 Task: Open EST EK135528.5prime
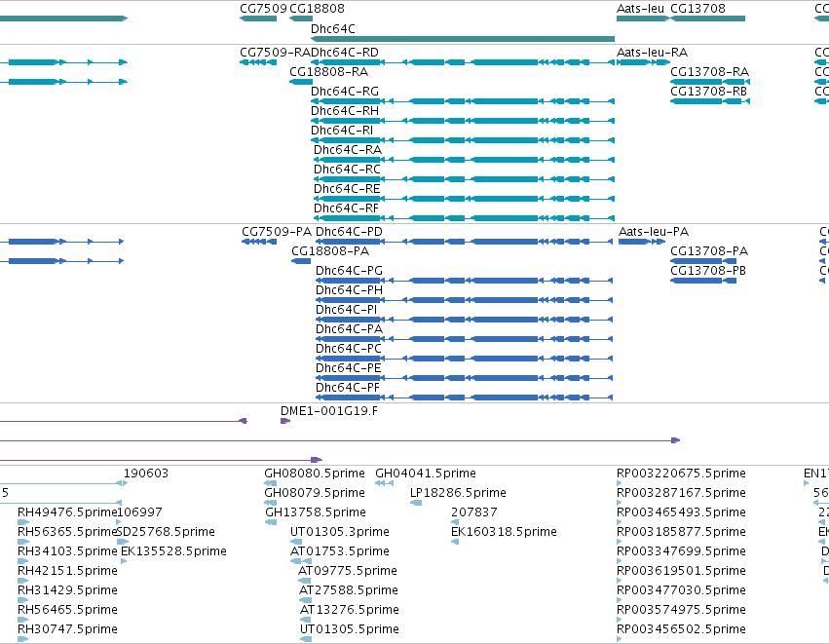click(174, 551)
